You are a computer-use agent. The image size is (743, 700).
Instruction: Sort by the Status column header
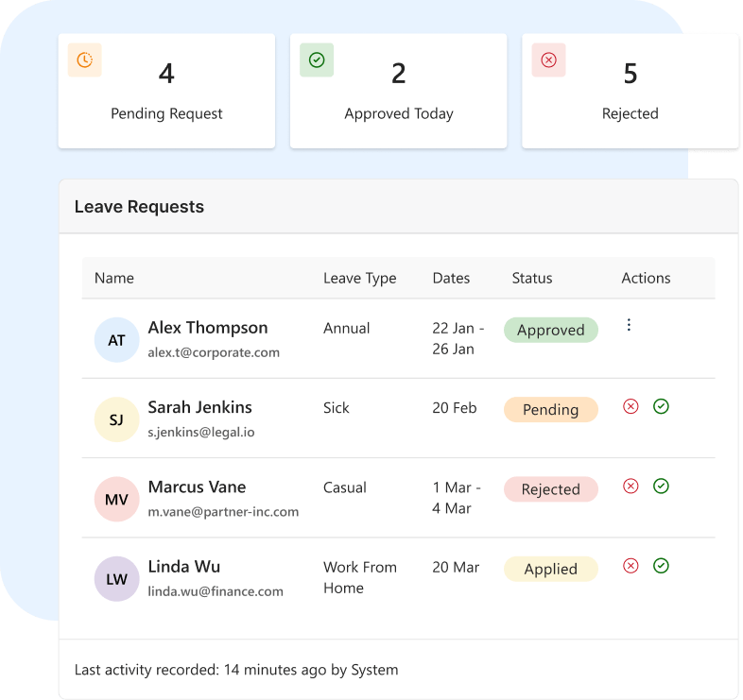pyautogui.click(x=531, y=278)
